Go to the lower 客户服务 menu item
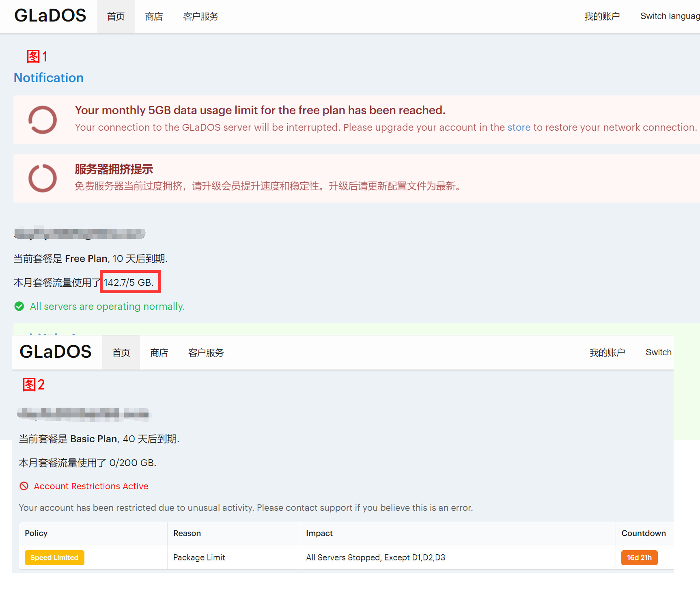 206,353
